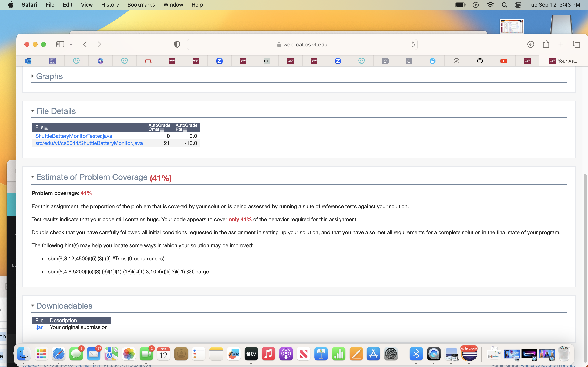Collapse the File Details section
Image resolution: width=588 pixels, height=367 pixels.
tap(32, 111)
